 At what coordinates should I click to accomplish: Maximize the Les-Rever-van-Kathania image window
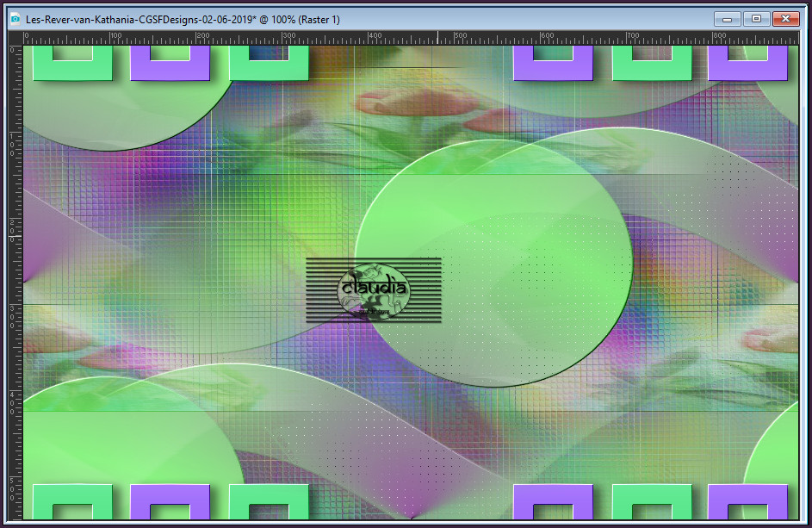coord(756,19)
